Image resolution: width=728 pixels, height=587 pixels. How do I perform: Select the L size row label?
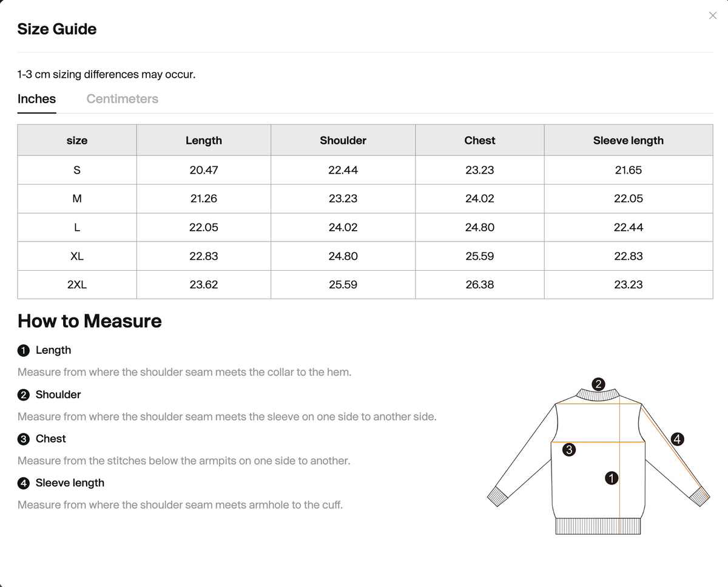point(77,228)
